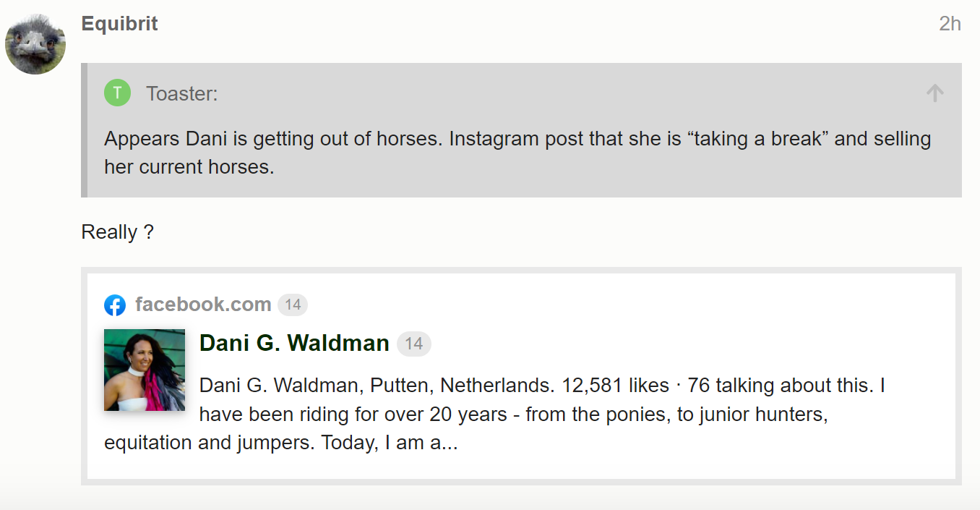This screenshot has width=980, height=510.
Task: Click the 14 badge next to Dani G. Waldman
Action: [414, 343]
